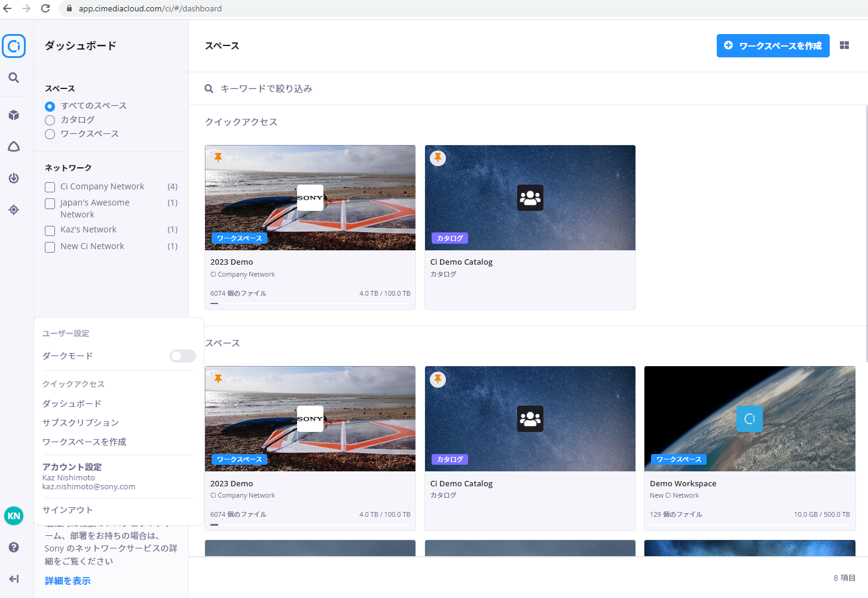Image resolution: width=868 pixels, height=598 pixels.
Task: Unpin 2023 Demo in Quick Access section
Action: (x=218, y=157)
